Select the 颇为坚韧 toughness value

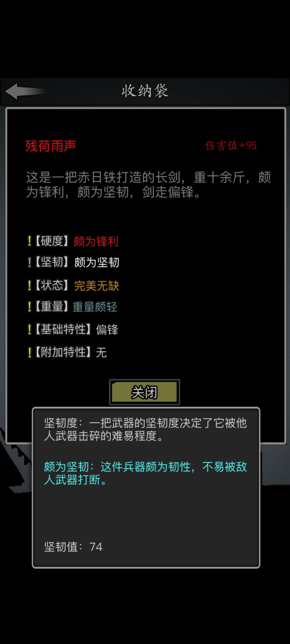click(97, 262)
